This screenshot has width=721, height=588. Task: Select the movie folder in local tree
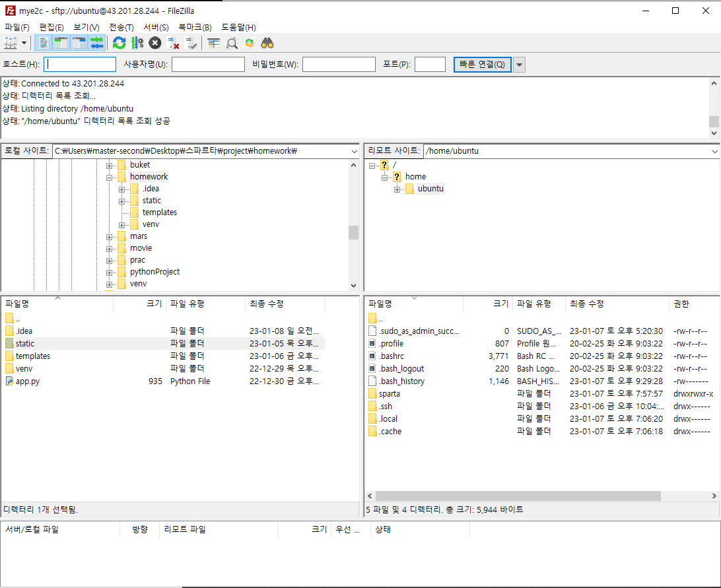pos(141,247)
